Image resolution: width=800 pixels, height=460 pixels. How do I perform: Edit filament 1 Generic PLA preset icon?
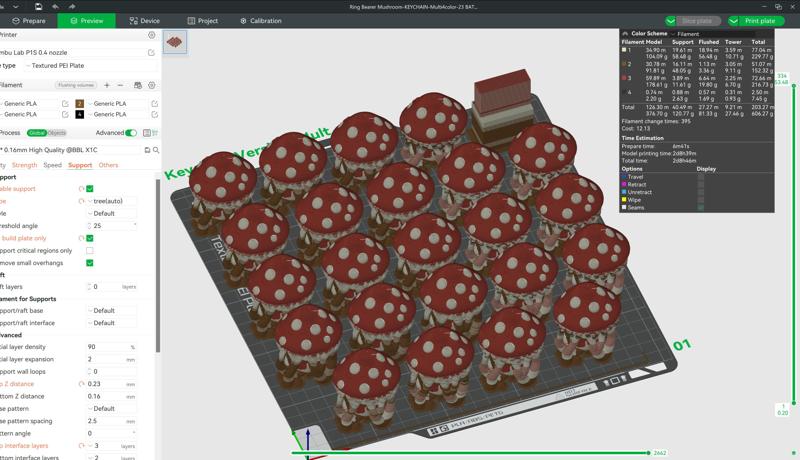65,104
